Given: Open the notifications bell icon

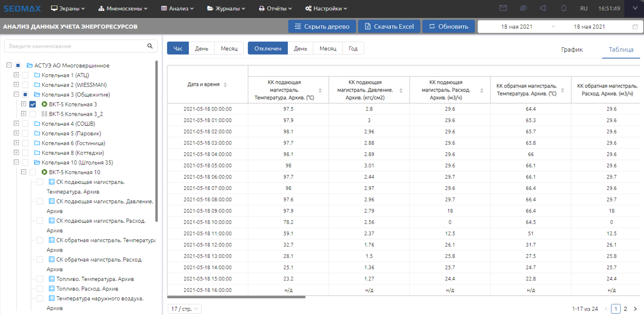Looking at the screenshot, I should coord(564,8).
